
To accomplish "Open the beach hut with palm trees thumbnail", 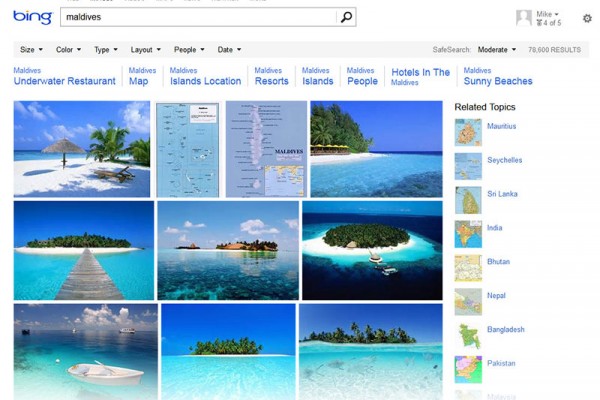I will [81, 149].
